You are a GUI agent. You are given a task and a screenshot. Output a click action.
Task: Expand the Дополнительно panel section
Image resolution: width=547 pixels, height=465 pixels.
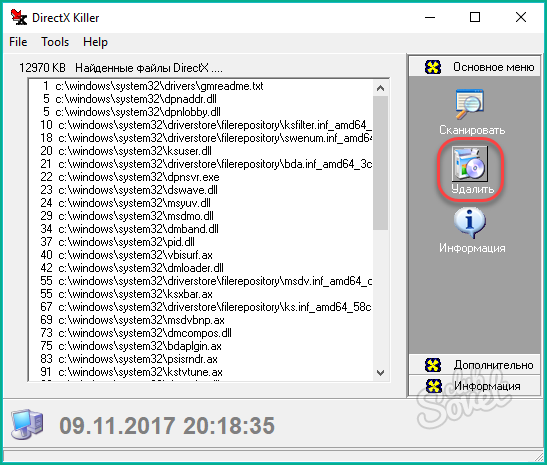pos(474,365)
